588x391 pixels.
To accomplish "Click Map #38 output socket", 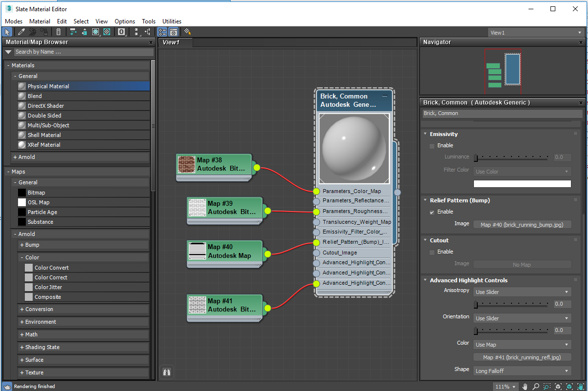I will tap(257, 168).
